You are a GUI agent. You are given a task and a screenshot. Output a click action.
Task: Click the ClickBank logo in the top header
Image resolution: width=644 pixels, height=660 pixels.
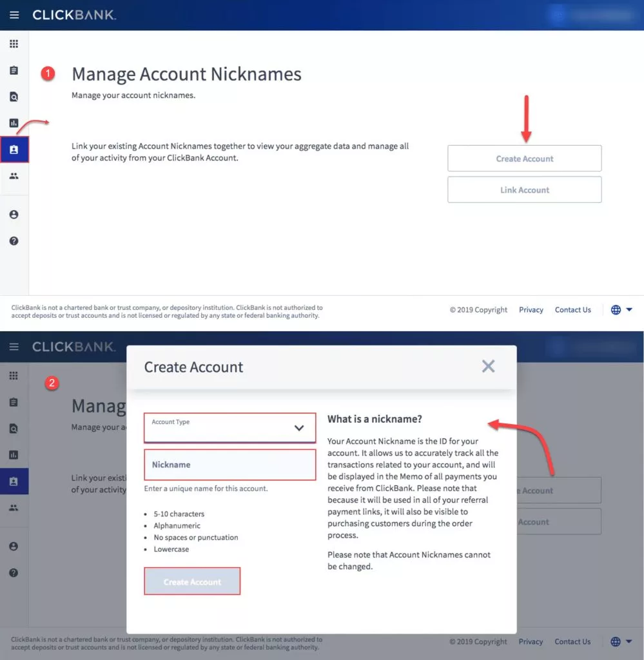tap(74, 15)
